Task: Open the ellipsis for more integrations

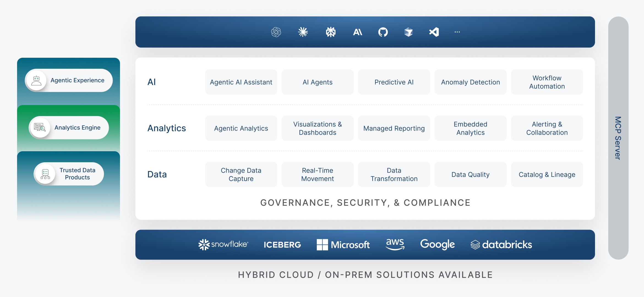Action: click(457, 32)
